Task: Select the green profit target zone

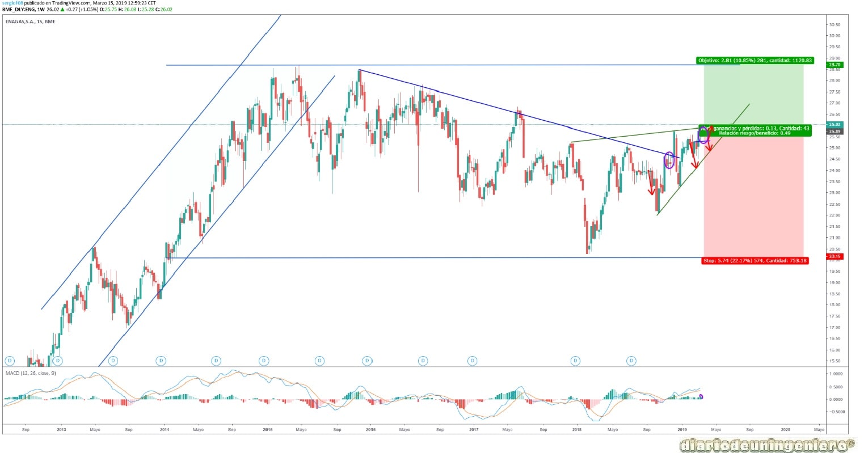Action: point(753,96)
